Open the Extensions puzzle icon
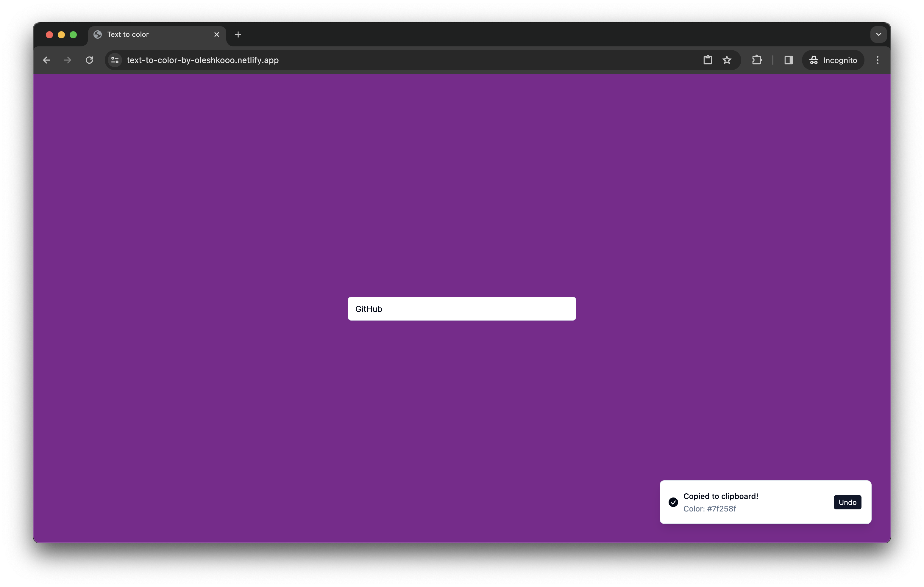 click(757, 60)
